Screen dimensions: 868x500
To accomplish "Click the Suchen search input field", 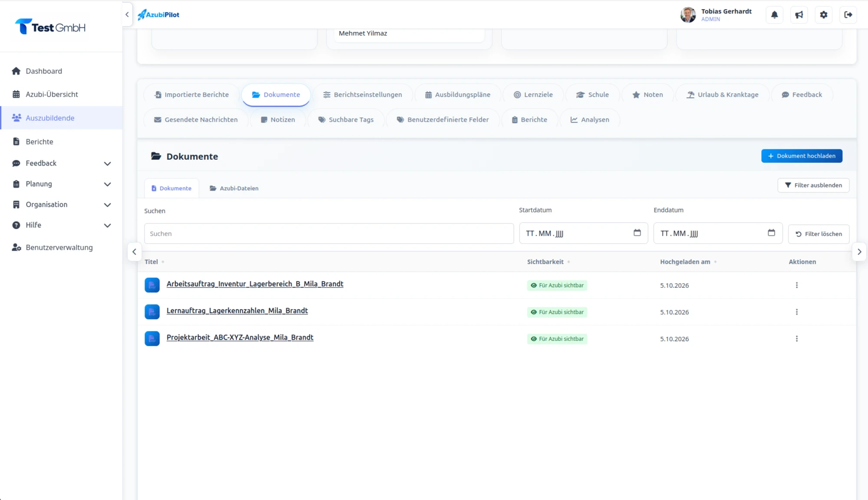I will (x=329, y=234).
